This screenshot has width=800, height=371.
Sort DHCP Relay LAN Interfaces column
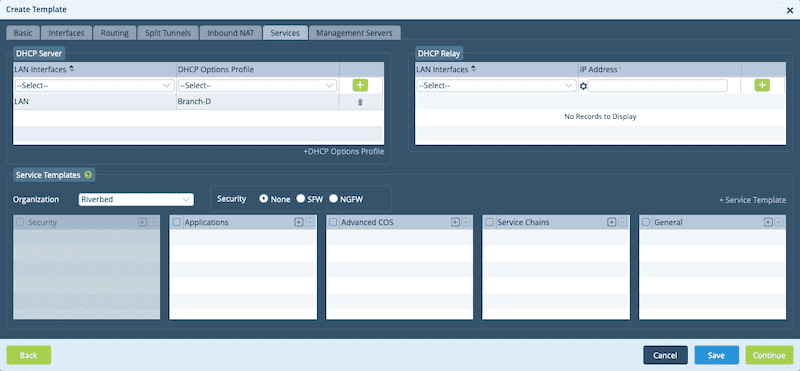473,69
